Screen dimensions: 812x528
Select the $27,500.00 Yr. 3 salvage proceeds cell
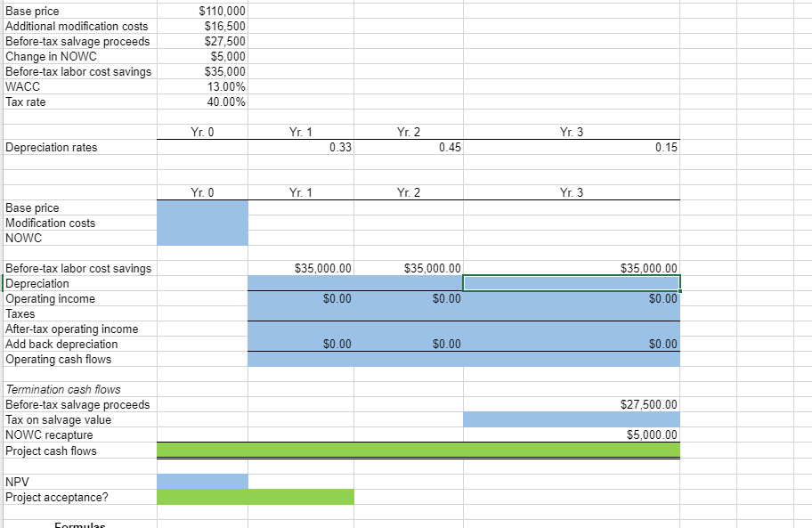572,404
